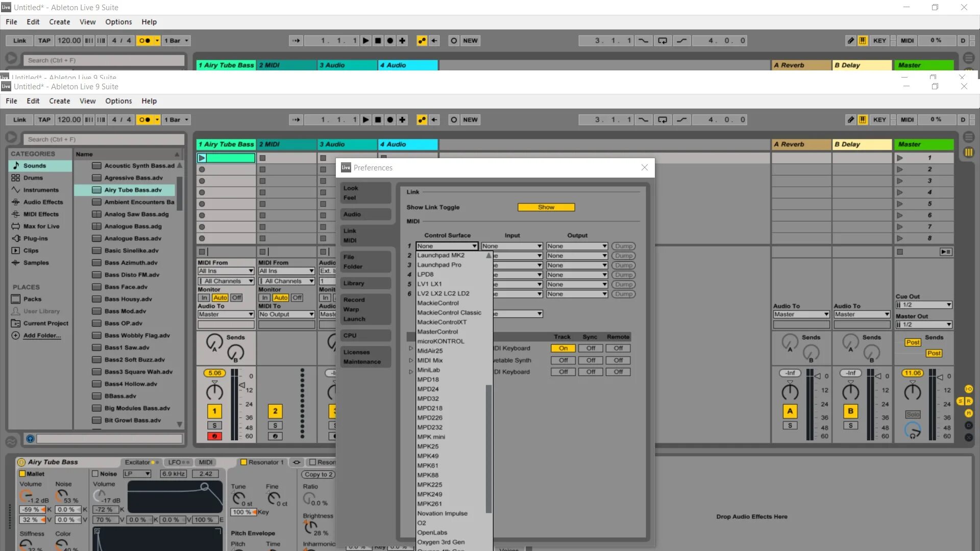Open the Options menu

pyautogui.click(x=118, y=101)
